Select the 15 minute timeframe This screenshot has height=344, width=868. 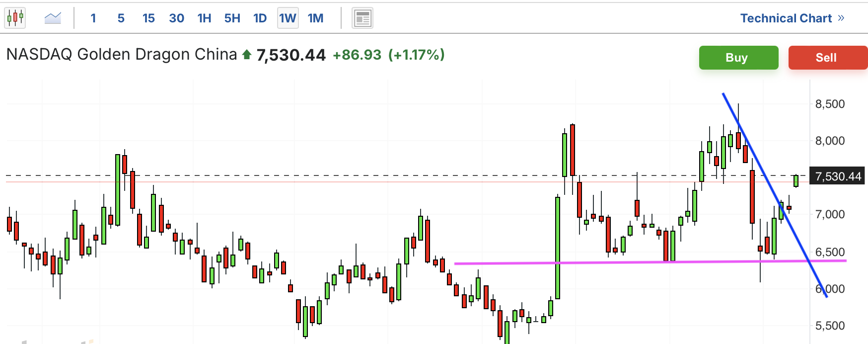click(148, 18)
